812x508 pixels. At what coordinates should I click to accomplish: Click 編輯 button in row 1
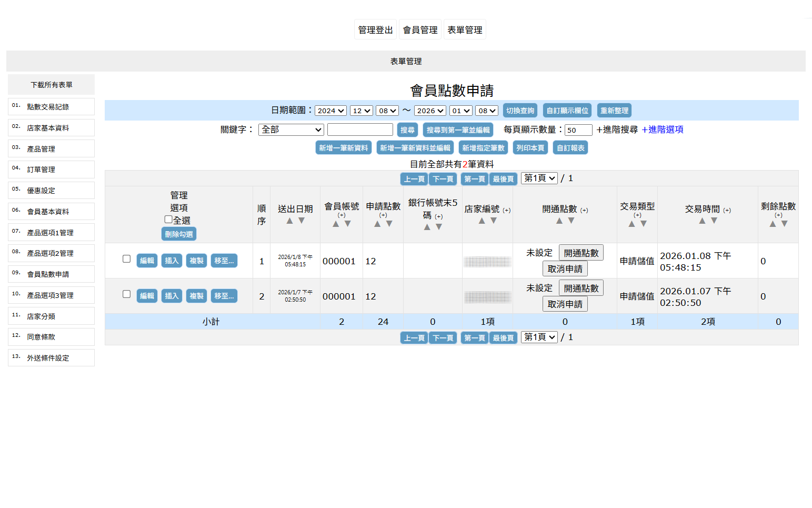pyautogui.click(x=147, y=261)
